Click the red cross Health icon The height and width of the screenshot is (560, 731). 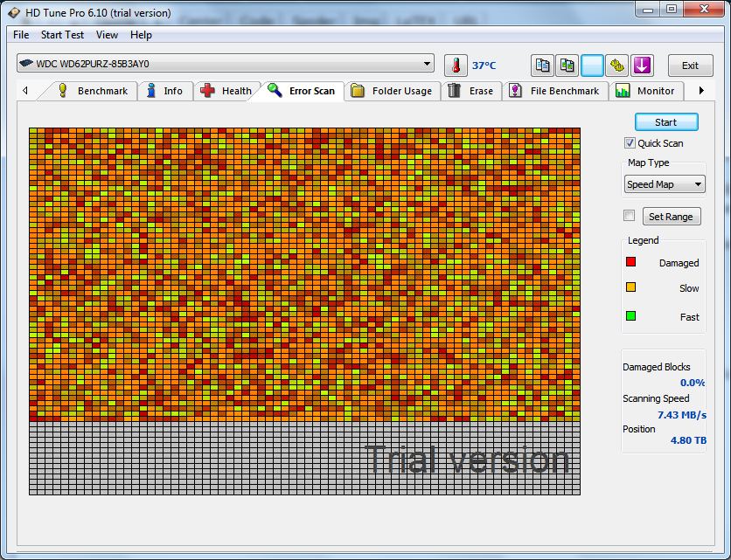coord(207,90)
